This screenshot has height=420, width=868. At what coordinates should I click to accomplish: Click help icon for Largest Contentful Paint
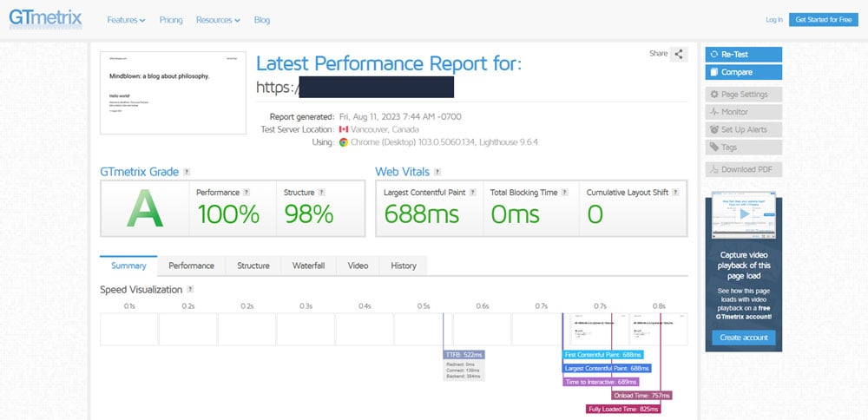coord(472,192)
